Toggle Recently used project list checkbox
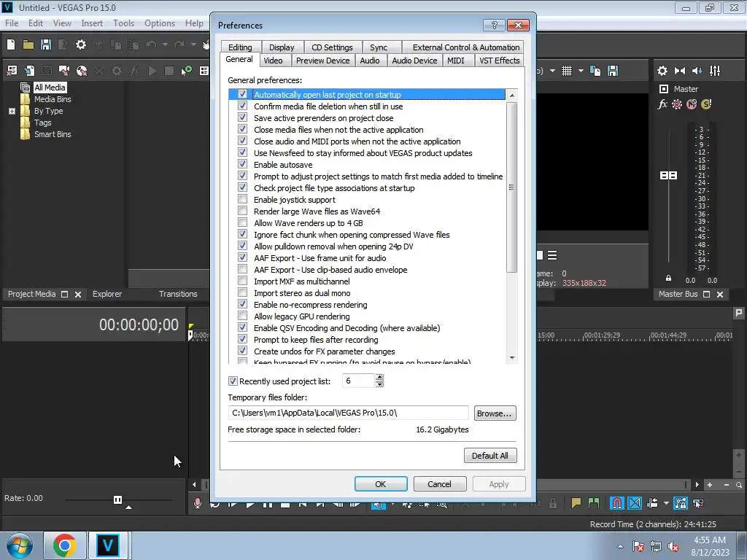The image size is (747, 560). 233,381
